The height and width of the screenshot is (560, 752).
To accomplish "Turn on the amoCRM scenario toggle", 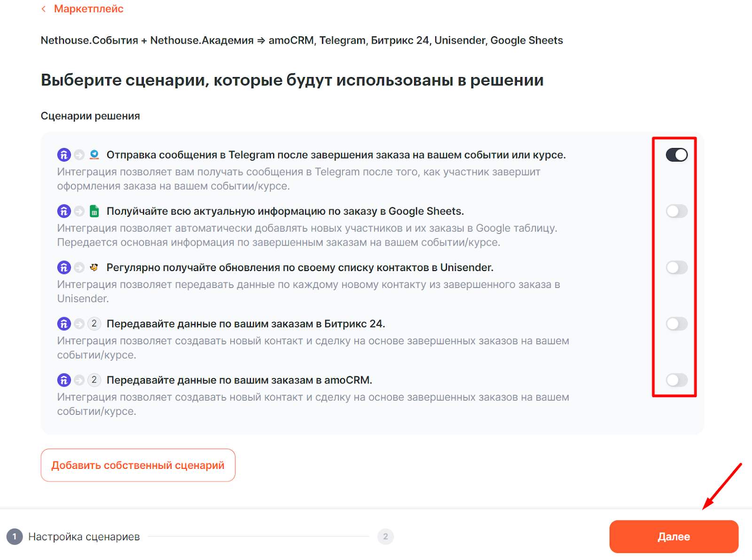I will tap(676, 380).
